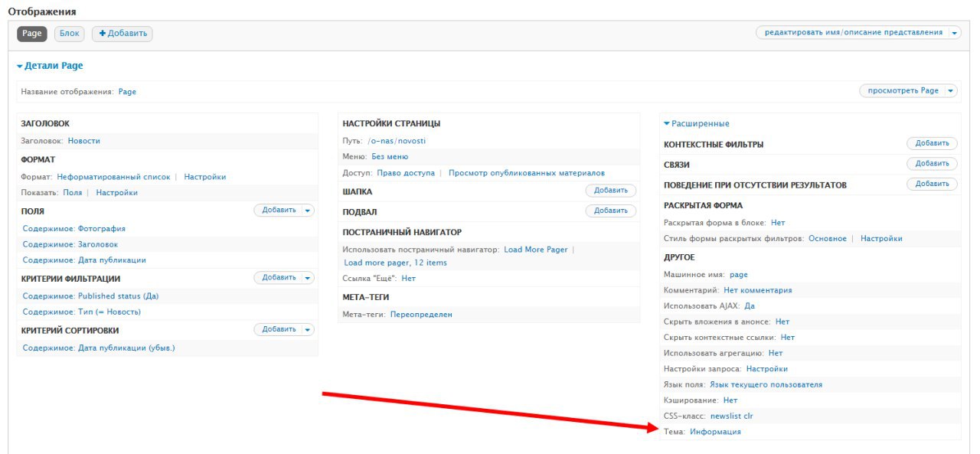The height and width of the screenshot is (454, 980).
Task: Open Load more pager, 12 items link
Action: 396,263
